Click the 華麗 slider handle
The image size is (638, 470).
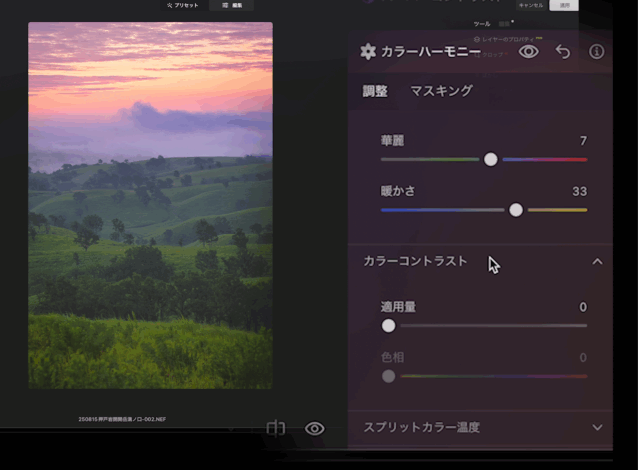click(x=491, y=160)
